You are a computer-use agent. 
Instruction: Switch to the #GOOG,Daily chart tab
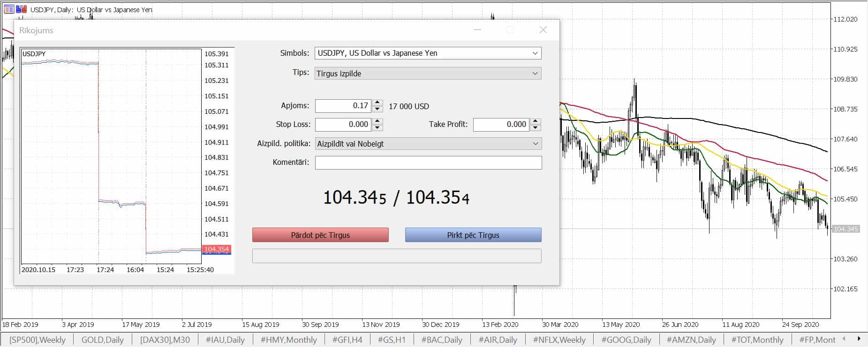tap(626, 340)
